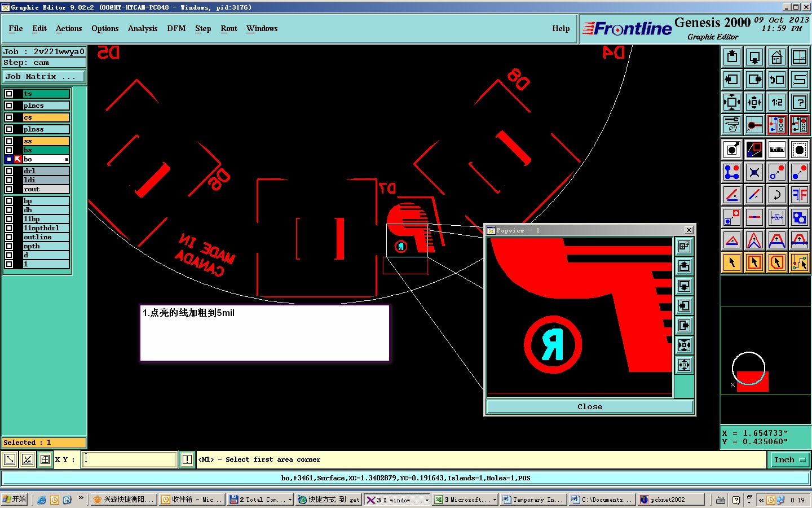Open the Actions menu
Screen dimensions: 812x508
pyautogui.click(x=69, y=28)
